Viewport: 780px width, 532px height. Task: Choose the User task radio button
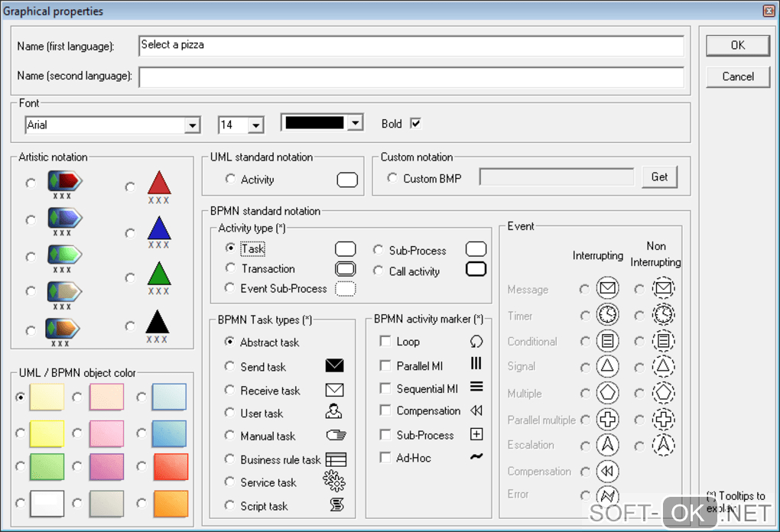click(x=229, y=413)
